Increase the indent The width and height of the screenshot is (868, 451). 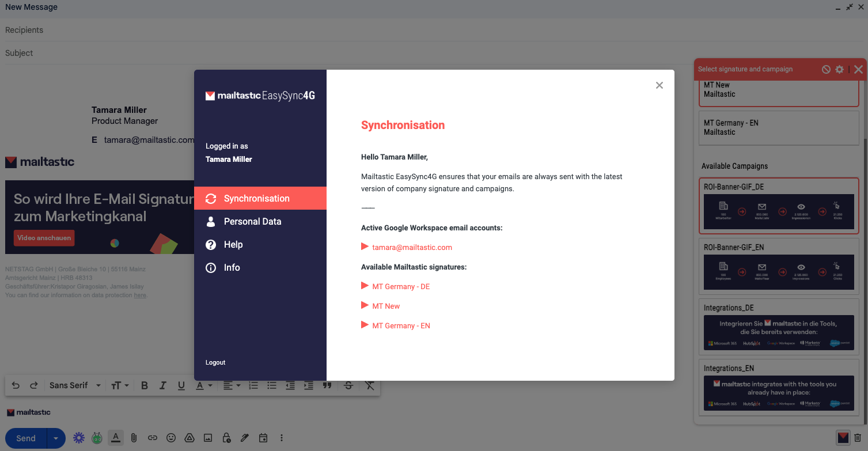pyautogui.click(x=309, y=385)
